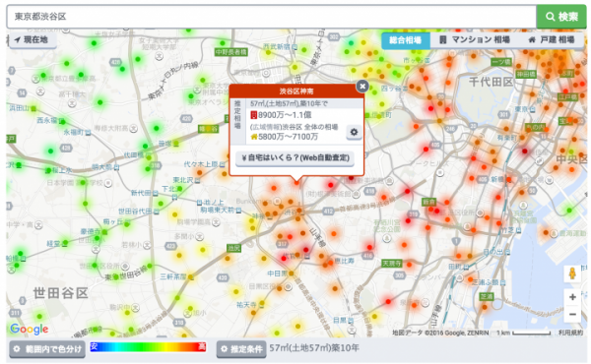The height and width of the screenshot is (364, 591).
Task: Click the 下北沢 station marker icon
Action: click(174, 197)
